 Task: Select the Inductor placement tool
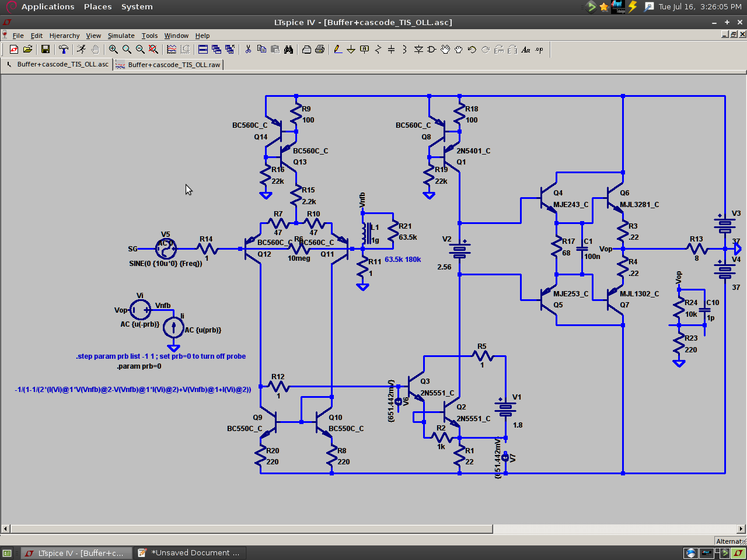point(405,50)
